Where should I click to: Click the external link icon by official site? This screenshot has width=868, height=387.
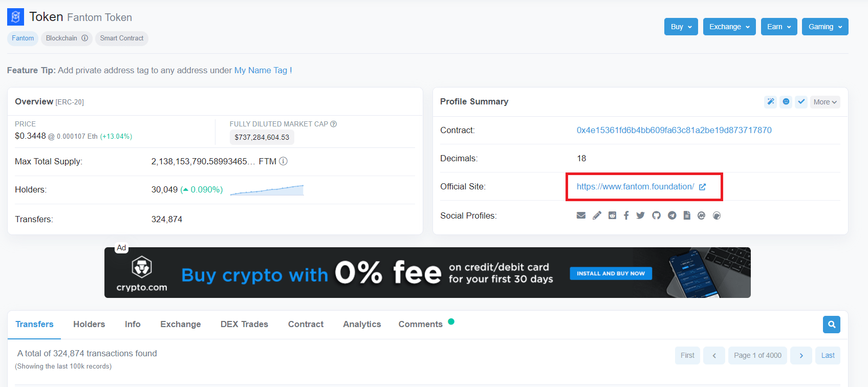702,187
